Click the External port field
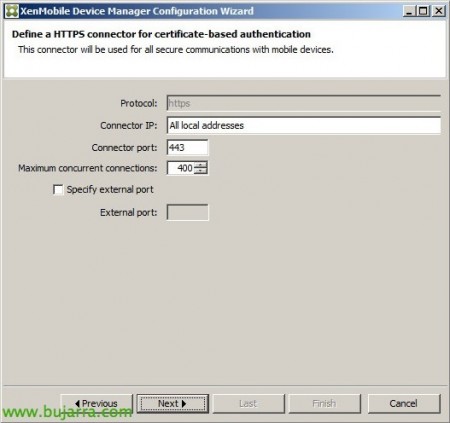The width and height of the screenshot is (450, 423). pos(187,212)
